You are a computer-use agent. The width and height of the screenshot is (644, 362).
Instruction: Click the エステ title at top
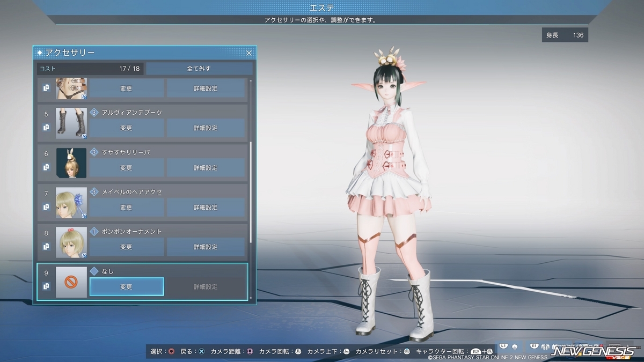point(321,8)
